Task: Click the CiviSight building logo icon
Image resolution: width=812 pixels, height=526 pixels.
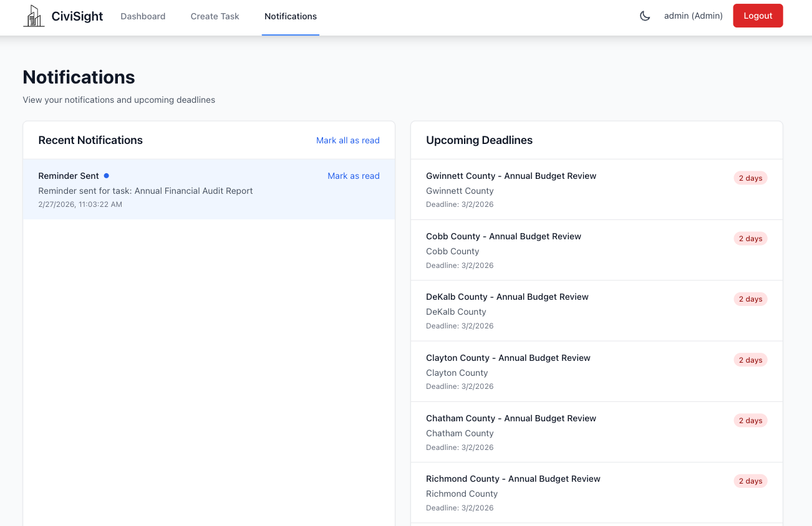Action: coord(34,16)
